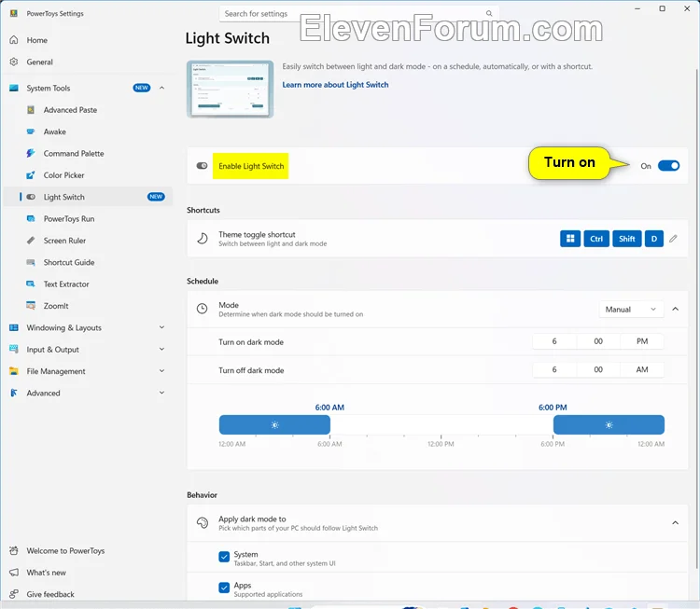Select the Screen Ruler icon
The height and width of the screenshot is (609, 700).
coord(31,241)
